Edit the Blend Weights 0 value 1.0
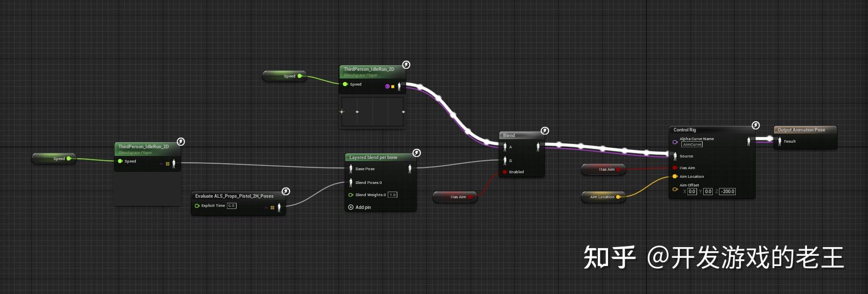This screenshot has height=294, width=868. point(392,195)
